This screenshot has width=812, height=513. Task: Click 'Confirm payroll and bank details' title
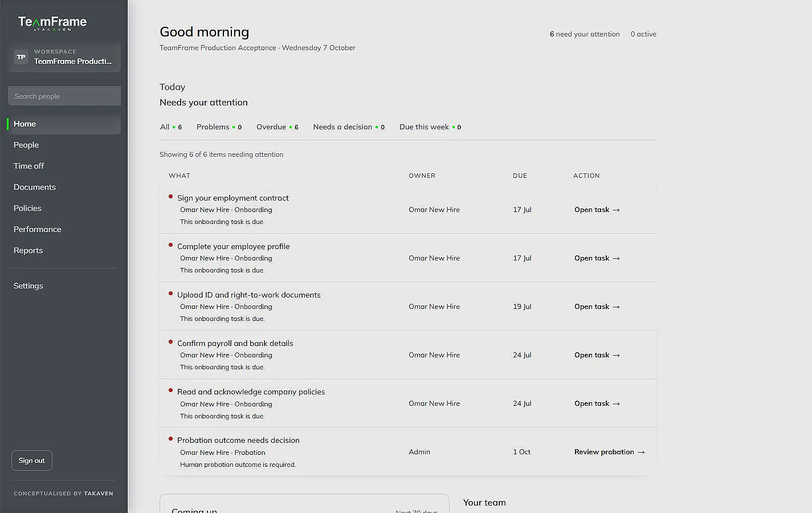235,343
